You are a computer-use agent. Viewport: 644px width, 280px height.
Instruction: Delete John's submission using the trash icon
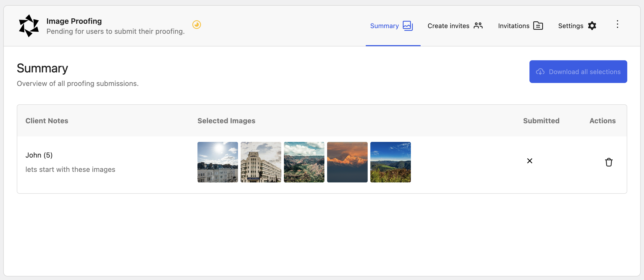tap(609, 162)
